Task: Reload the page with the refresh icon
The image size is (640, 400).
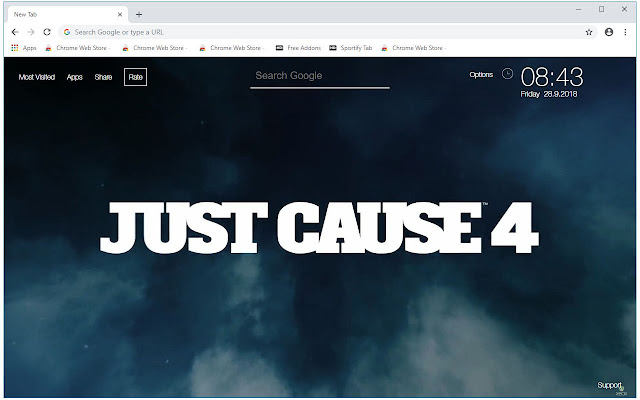Action: coord(47,32)
